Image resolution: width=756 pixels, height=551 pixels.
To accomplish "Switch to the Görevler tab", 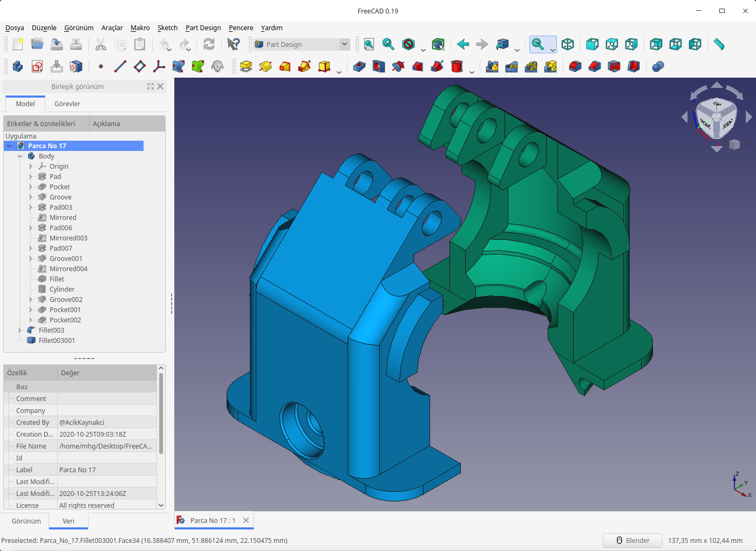I will pos(67,104).
